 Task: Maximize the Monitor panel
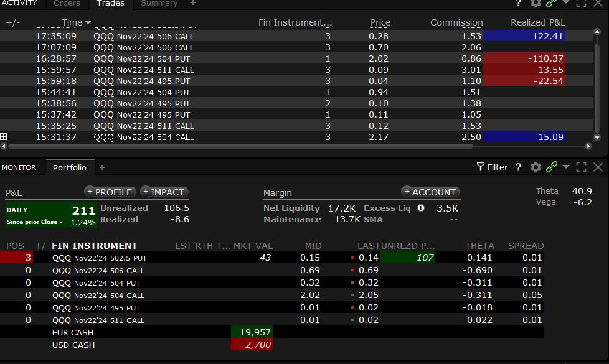581,167
